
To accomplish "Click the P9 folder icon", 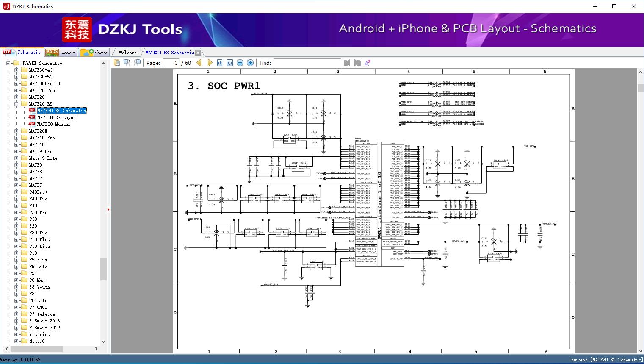I will coord(24,273).
